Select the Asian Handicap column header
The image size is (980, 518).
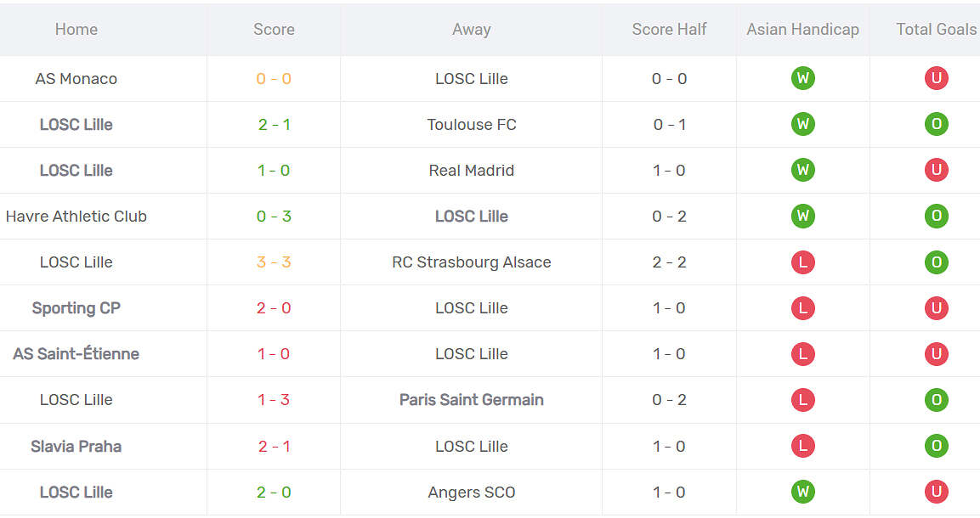802,30
